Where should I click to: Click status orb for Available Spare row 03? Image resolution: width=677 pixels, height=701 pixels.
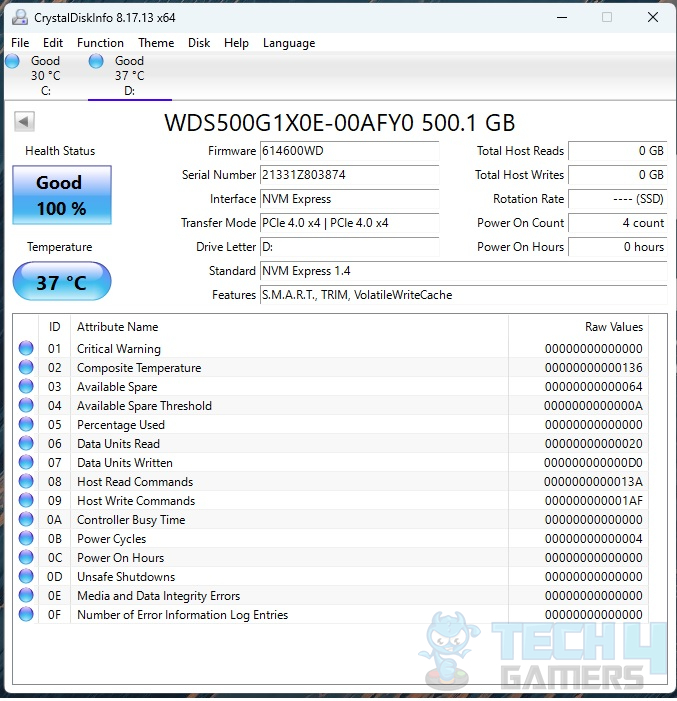coord(26,386)
